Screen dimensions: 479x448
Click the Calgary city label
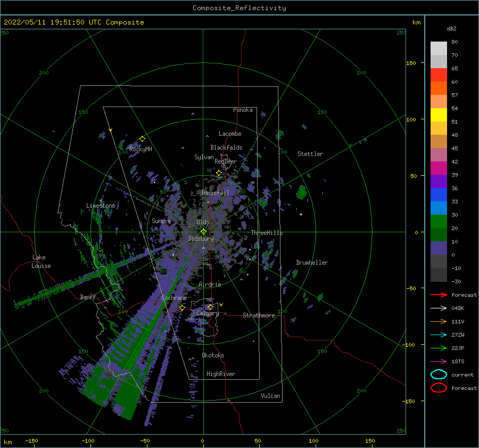tap(208, 313)
